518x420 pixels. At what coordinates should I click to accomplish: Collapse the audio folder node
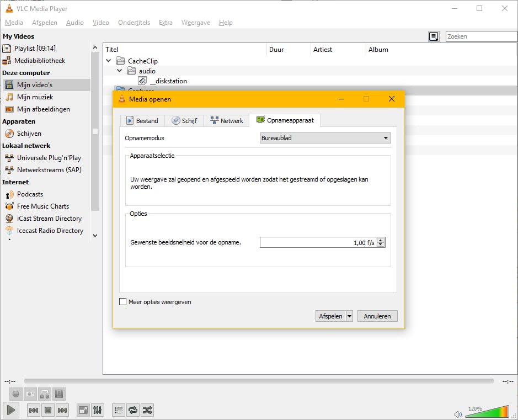pos(120,71)
